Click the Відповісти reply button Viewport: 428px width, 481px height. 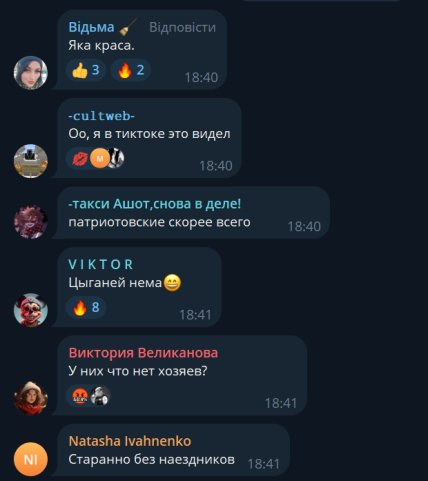point(182,27)
